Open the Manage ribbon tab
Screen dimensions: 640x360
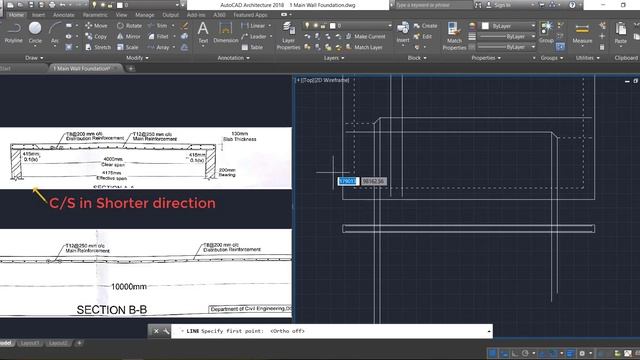coord(144,15)
